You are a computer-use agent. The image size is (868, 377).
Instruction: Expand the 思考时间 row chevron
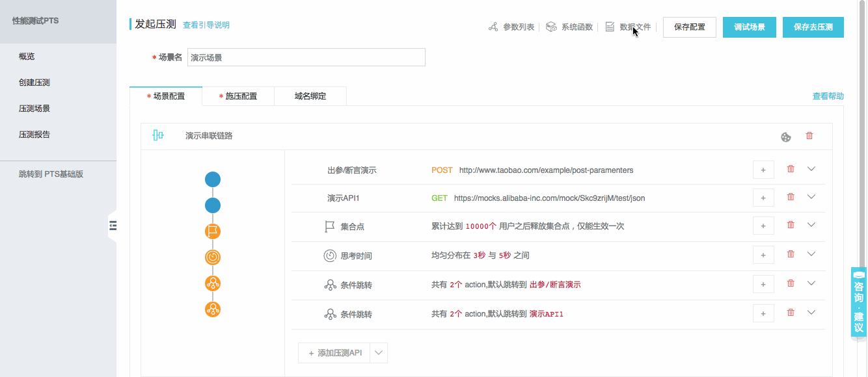coord(811,253)
